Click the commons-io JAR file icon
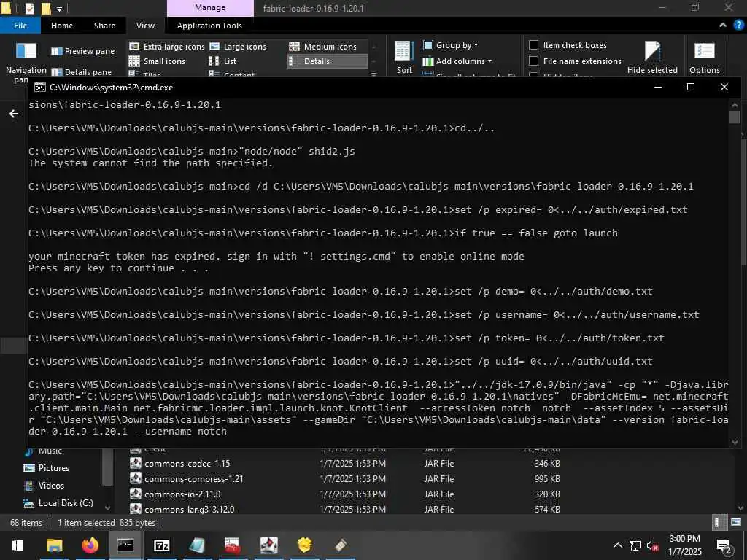747x560 pixels. point(136,494)
